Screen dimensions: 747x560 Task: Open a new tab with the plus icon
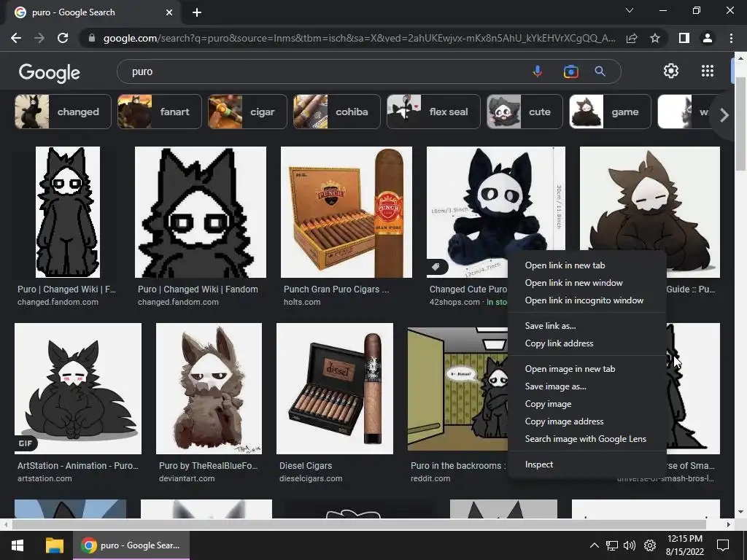click(197, 12)
